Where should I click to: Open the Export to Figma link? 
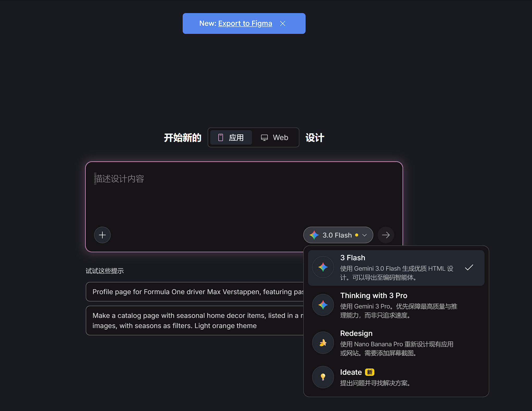[245, 23]
